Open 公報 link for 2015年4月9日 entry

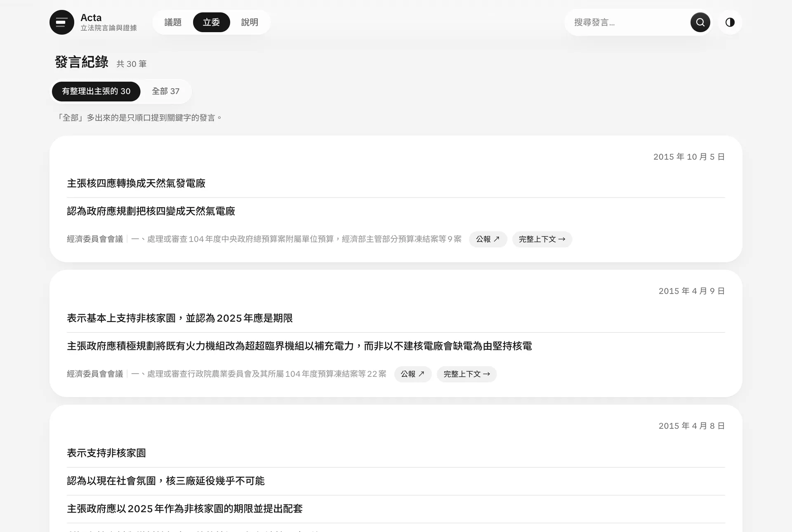(412, 374)
